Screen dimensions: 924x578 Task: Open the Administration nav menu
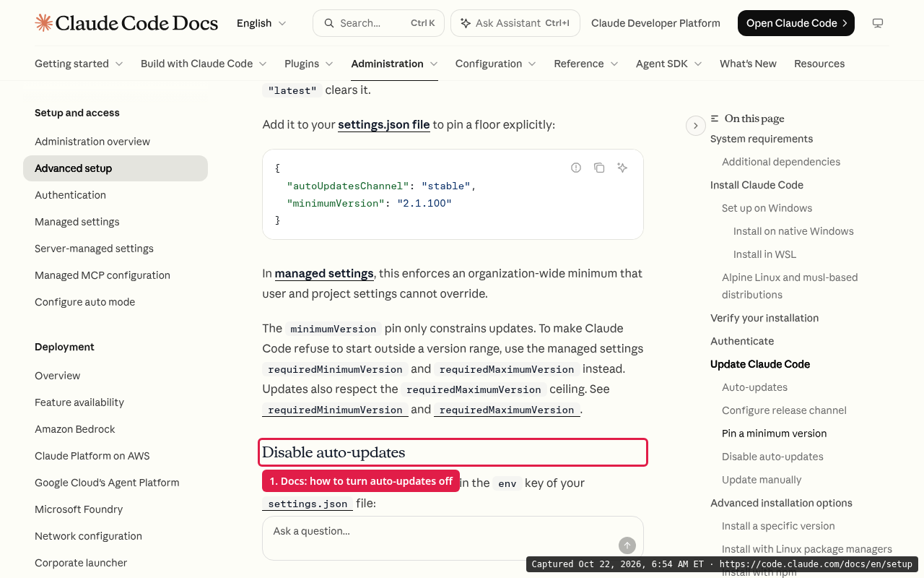click(x=395, y=64)
